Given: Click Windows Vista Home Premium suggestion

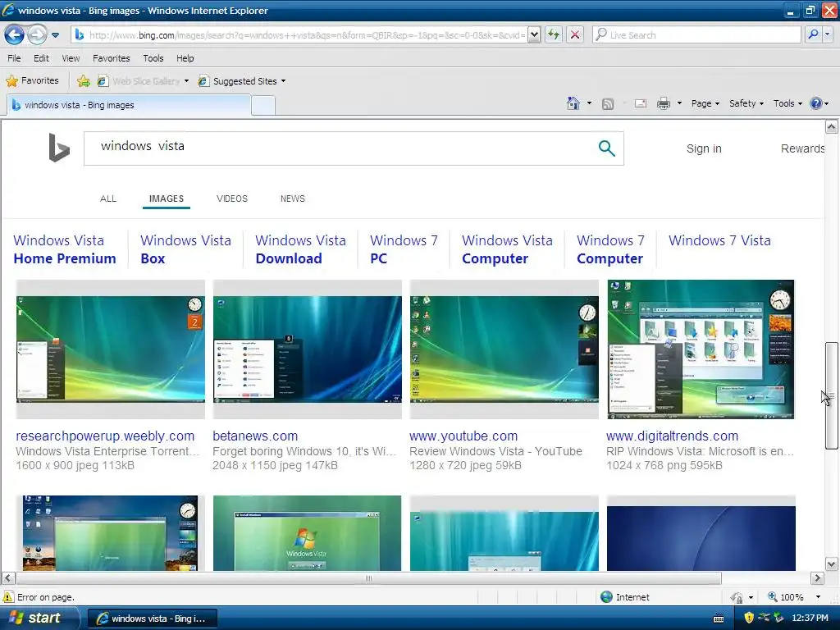Looking at the screenshot, I should coord(65,249).
